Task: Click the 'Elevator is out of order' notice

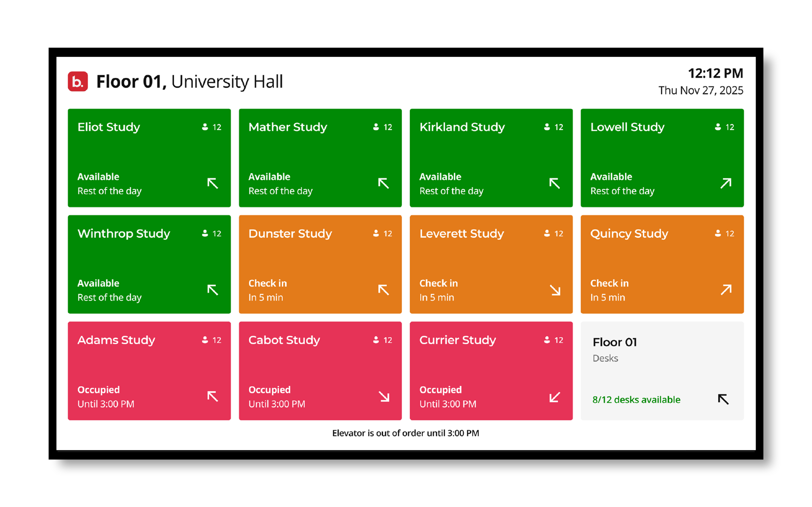Action: click(406, 433)
